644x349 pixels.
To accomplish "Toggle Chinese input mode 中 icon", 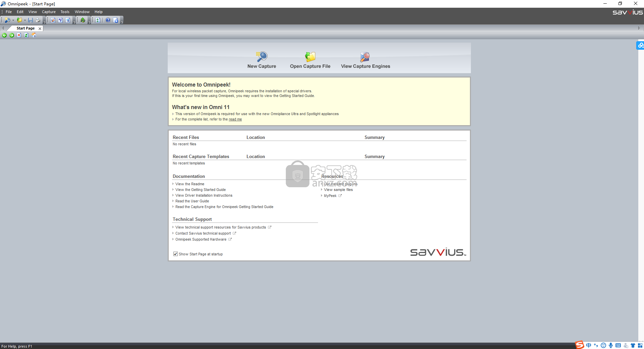I will pos(589,345).
